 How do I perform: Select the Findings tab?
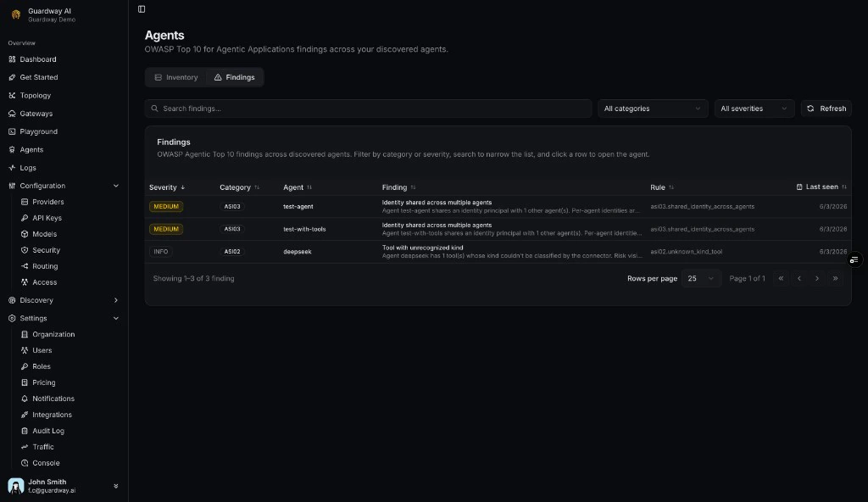(235, 77)
